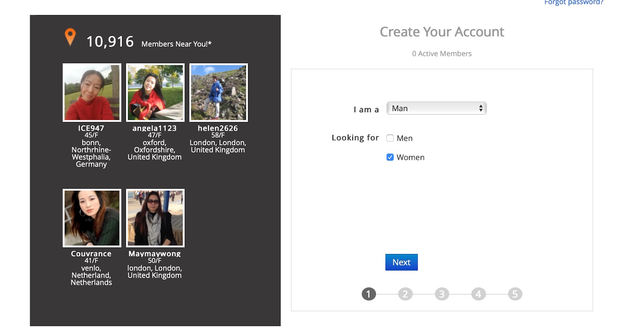The height and width of the screenshot is (328, 644).
Task: Click the ICE947 username label
Action: click(x=91, y=128)
